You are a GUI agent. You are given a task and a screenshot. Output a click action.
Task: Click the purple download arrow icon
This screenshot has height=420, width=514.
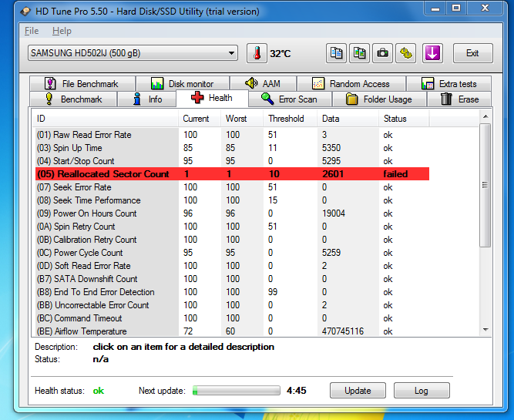pyautogui.click(x=432, y=53)
